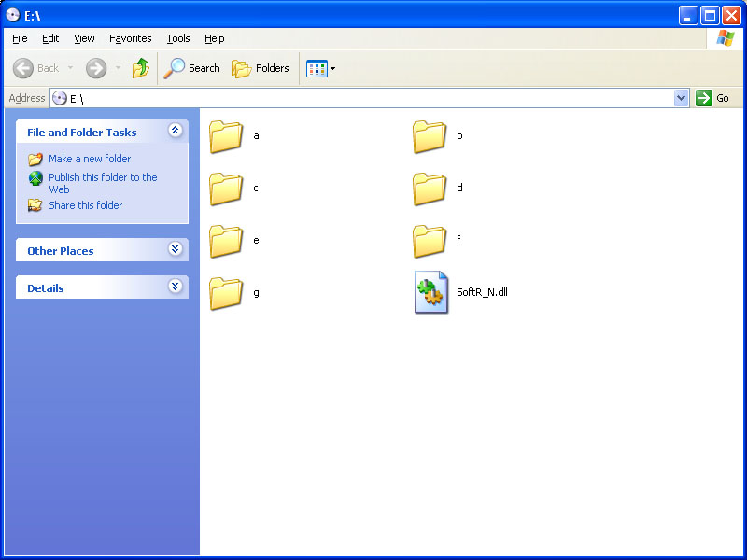The height and width of the screenshot is (560, 747).
Task: Click the Forward navigation arrow
Action: (96, 68)
